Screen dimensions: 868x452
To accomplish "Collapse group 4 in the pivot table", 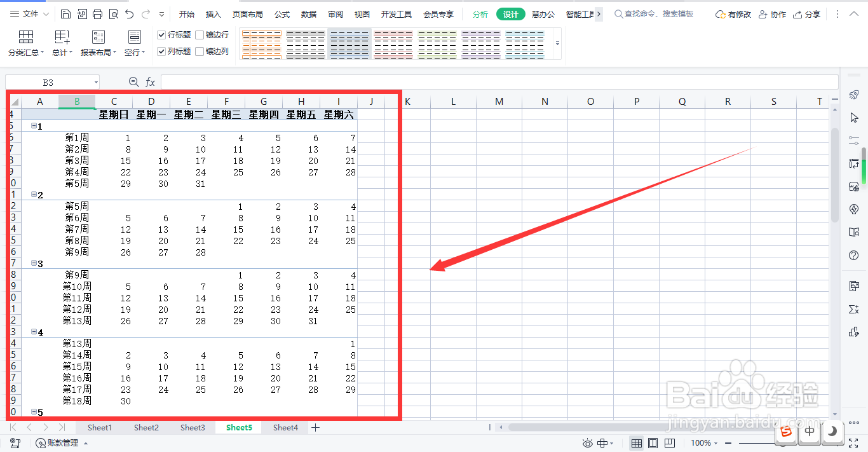I will point(34,332).
